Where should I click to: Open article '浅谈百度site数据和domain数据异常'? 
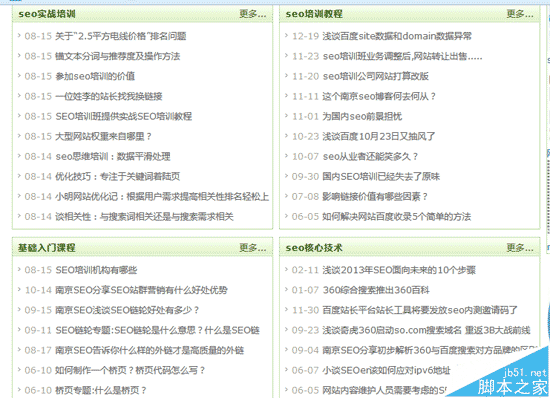(x=397, y=36)
